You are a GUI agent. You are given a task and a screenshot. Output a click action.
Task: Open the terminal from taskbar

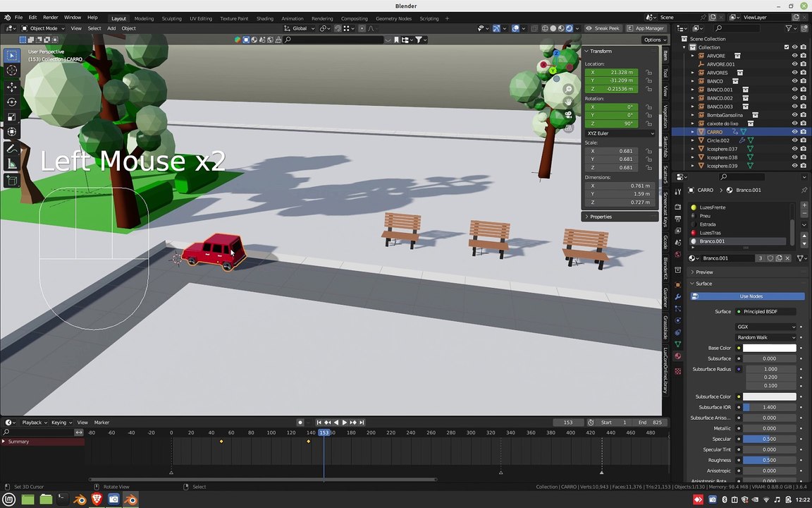62,500
